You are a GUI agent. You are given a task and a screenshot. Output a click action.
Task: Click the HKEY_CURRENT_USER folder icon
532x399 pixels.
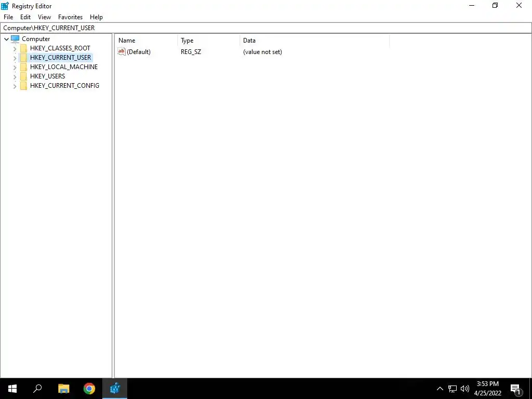point(23,57)
